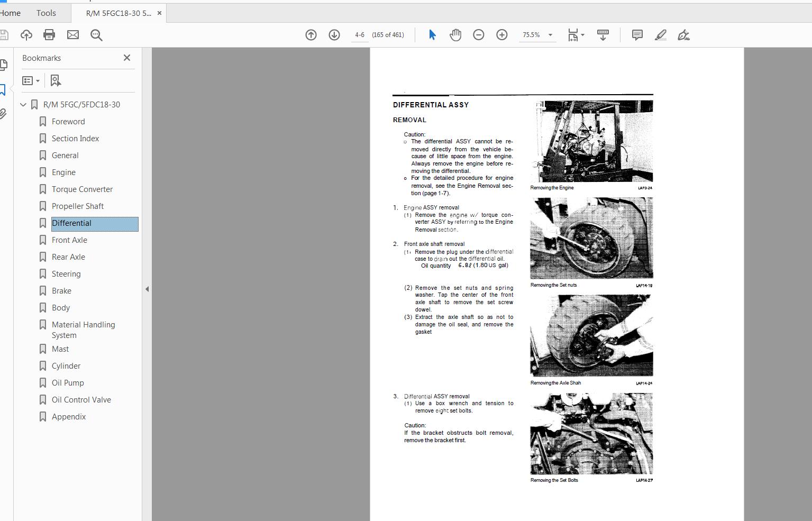The height and width of the screenshot is (521, 812).
Task: Toggle the Page Thumbnails sidebar panel
Action: pos(4,65)
